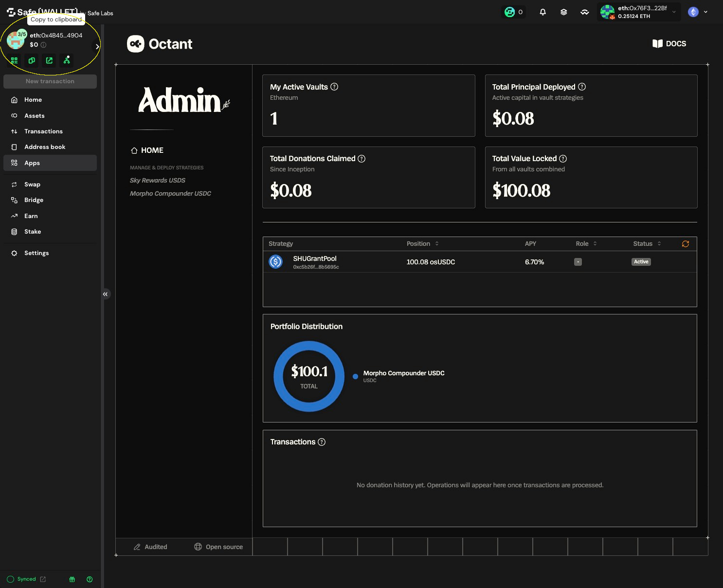Click the Ethereum network logo
This screenshot has height=588, width=723.
(693, 12)
